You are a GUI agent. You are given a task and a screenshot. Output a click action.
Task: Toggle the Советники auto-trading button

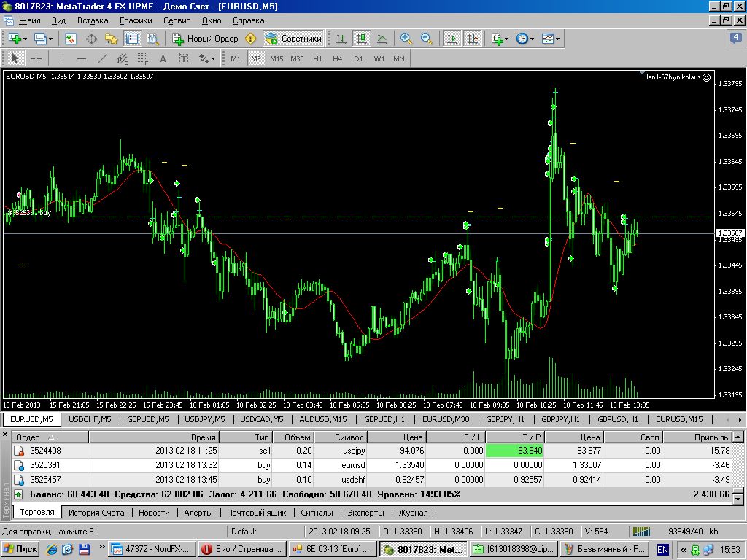293,39
